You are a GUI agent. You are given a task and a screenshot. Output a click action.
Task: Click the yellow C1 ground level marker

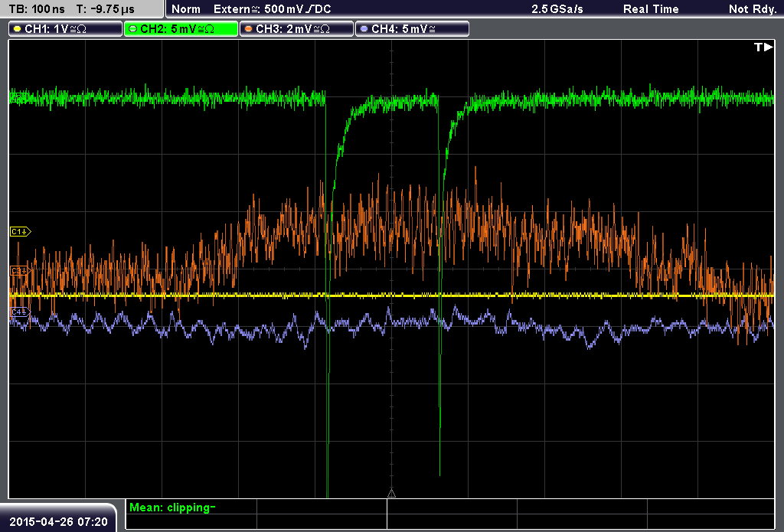point(21,231)
